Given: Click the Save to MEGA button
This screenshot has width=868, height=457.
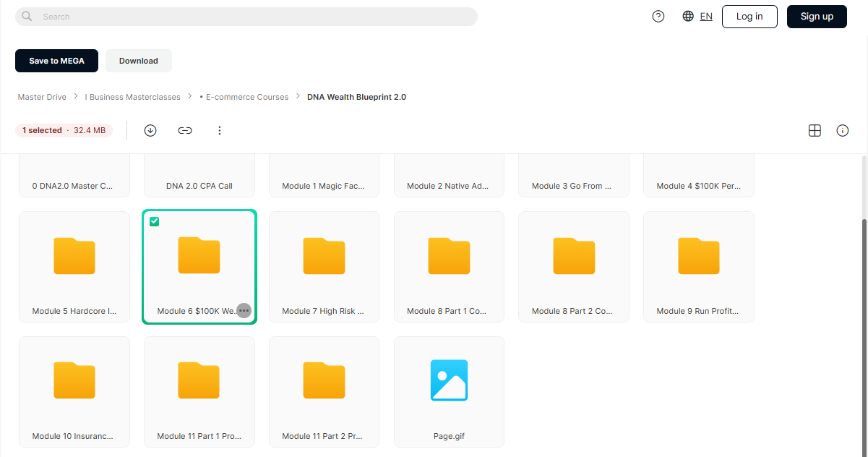Looking at the screenshot, I should 57,61.
